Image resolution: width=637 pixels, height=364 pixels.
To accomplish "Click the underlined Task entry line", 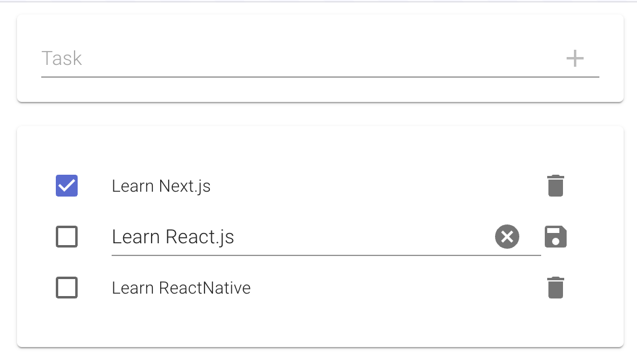I will 320,76.
